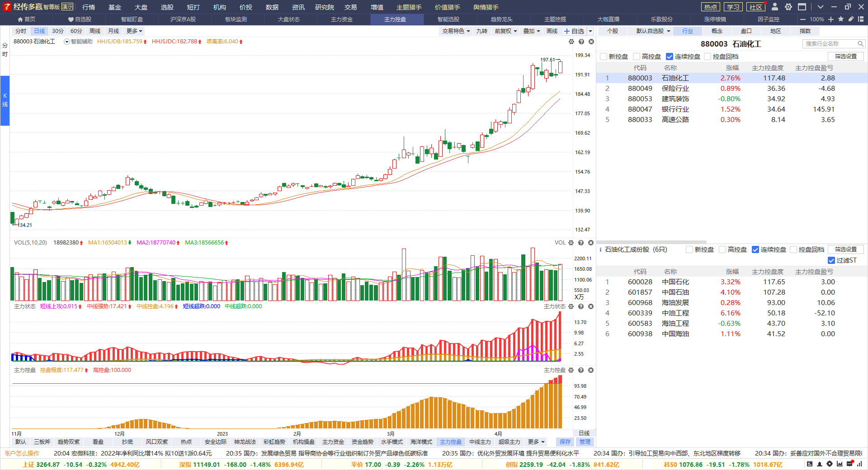Click the 热点 button in title bar

pyautogui.click(x=710, y=7)
